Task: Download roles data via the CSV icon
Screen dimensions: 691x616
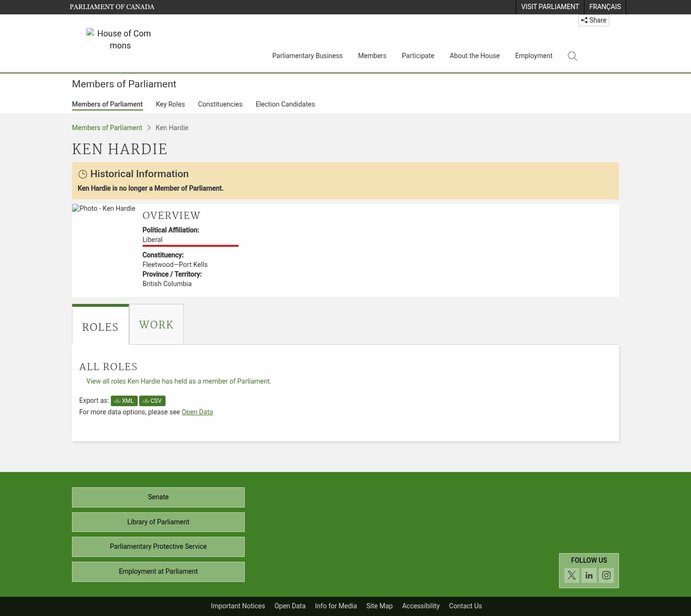Action: [152, 400]
